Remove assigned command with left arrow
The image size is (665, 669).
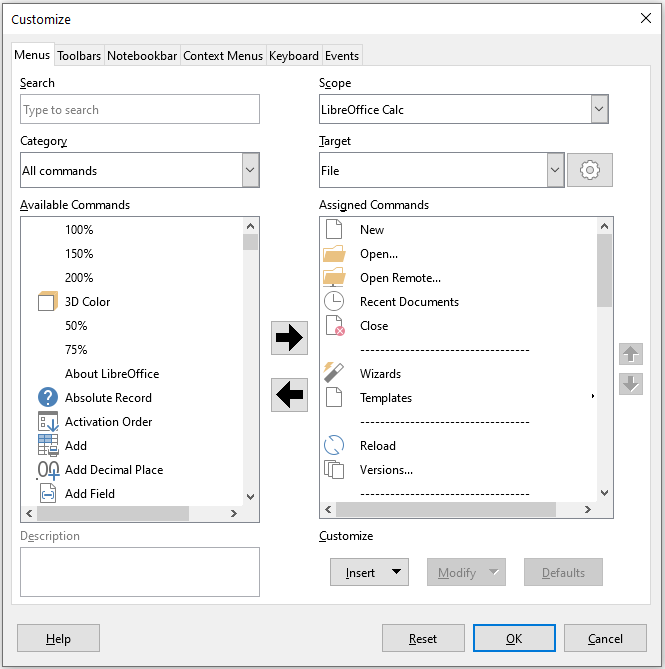pyautogui.click(x=289, y=395)
